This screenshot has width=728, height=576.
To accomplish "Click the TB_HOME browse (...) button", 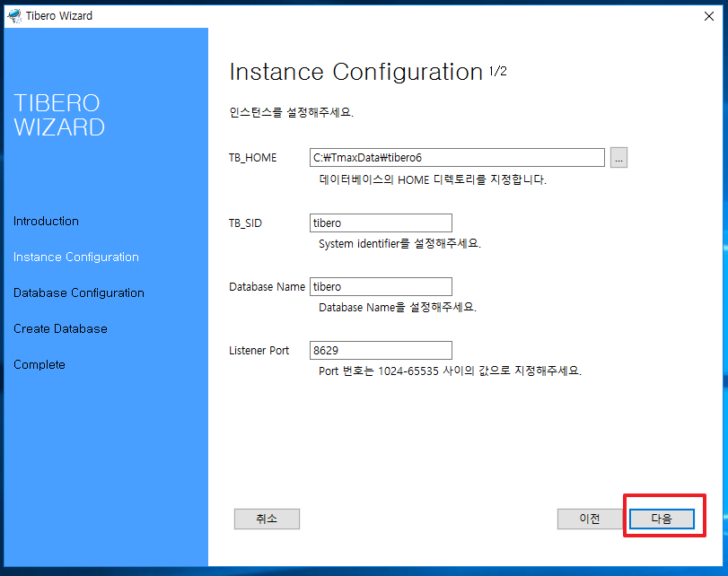I will point(618,157).
